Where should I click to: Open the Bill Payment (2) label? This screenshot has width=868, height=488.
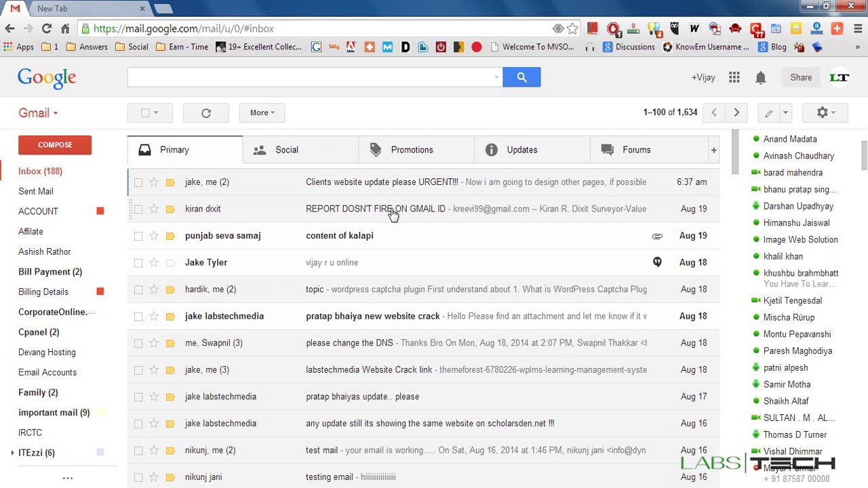coord(50,272)
